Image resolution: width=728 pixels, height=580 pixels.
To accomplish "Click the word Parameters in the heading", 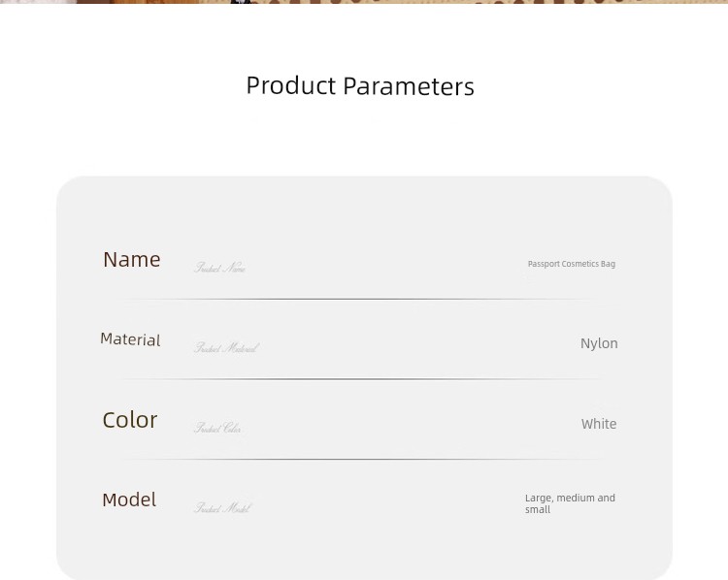I will (x=409, y=86).
